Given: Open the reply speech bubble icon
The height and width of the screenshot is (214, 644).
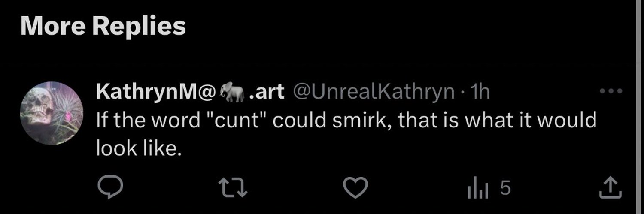Looking at the screenshot, I should click(110, 188).
